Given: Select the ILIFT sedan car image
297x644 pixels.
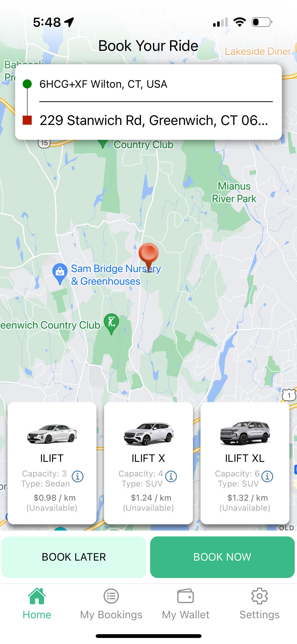Looking at the screenshot, I should coord(52,433).
